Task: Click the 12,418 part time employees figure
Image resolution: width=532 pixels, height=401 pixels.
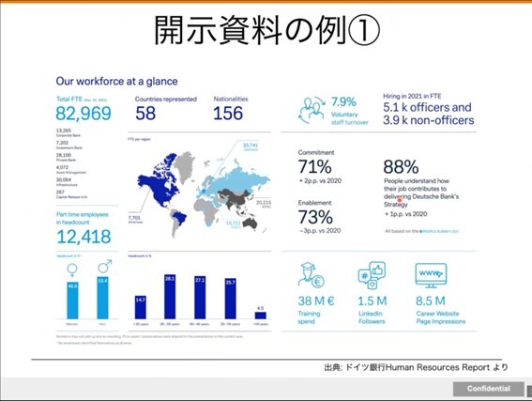Action: (84, 237)
